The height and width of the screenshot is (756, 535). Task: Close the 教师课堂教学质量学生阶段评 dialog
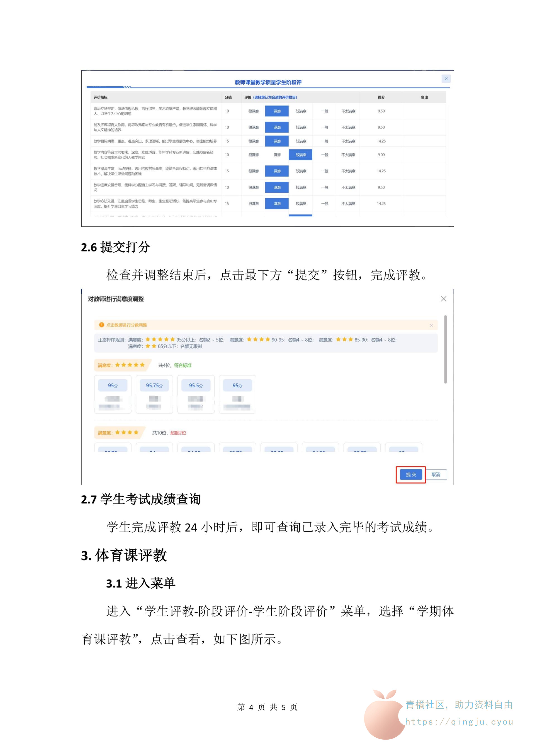[446, 79]
